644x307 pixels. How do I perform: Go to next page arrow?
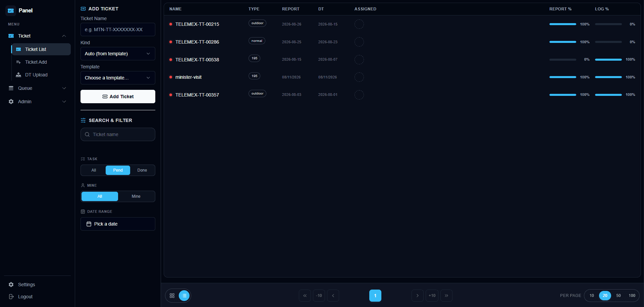pos(418,296)
